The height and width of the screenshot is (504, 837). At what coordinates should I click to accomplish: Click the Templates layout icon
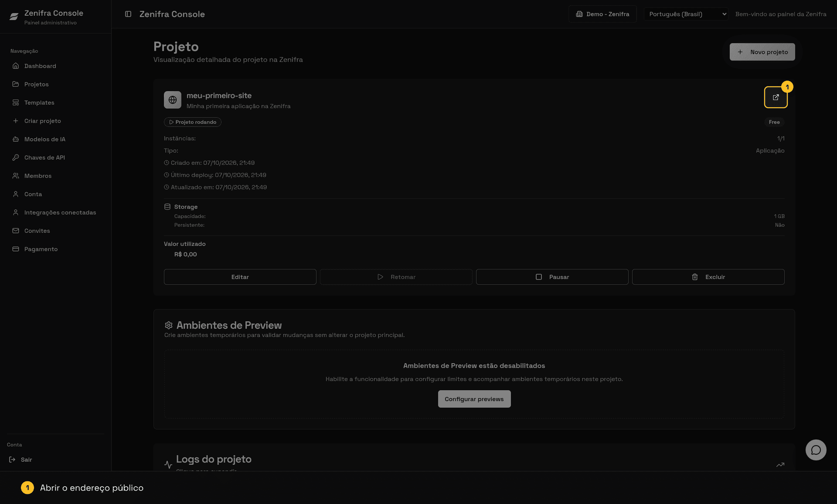click(x=16, y=102)
